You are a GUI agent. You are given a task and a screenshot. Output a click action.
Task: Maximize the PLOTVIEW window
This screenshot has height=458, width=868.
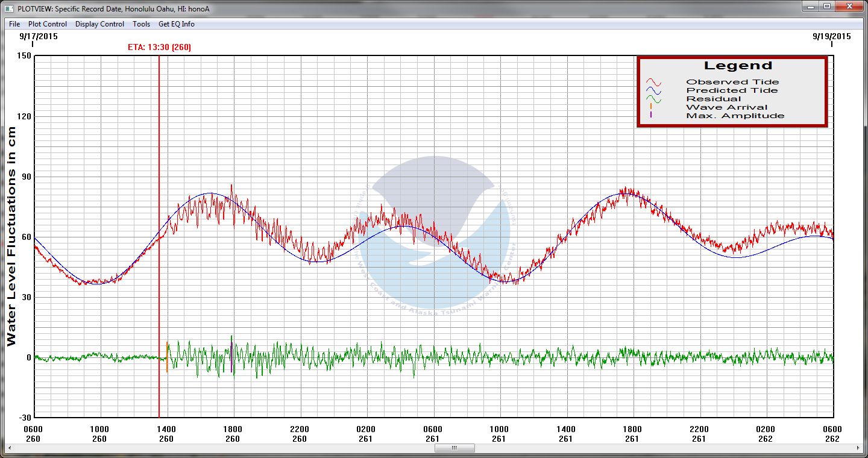point(827,7)
